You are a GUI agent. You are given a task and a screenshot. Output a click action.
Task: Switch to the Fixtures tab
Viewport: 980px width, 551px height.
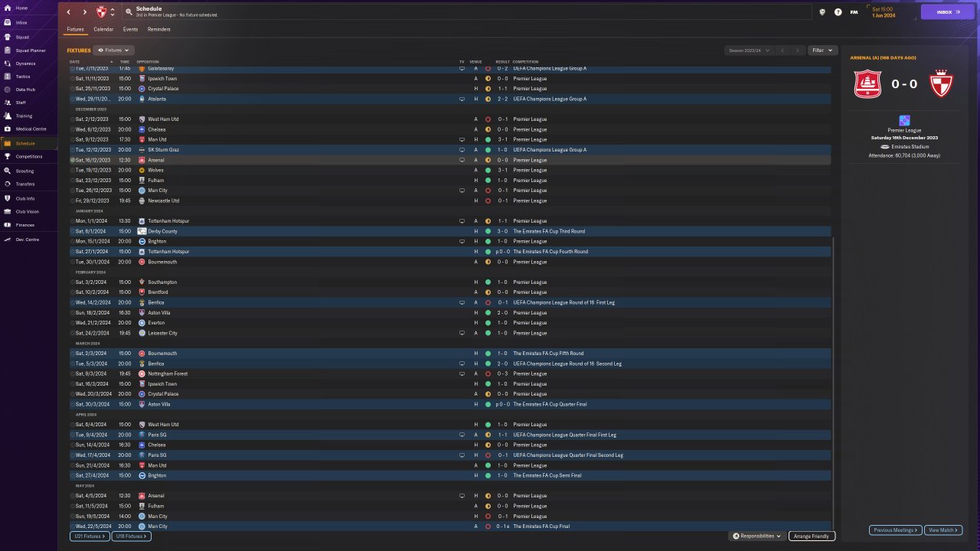75,29
